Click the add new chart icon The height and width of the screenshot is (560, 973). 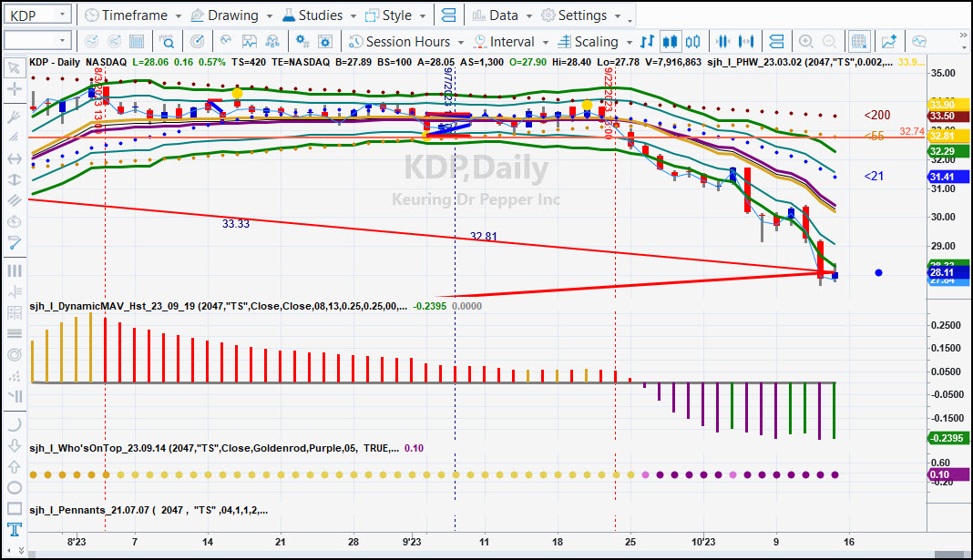[x=888, y=42]
